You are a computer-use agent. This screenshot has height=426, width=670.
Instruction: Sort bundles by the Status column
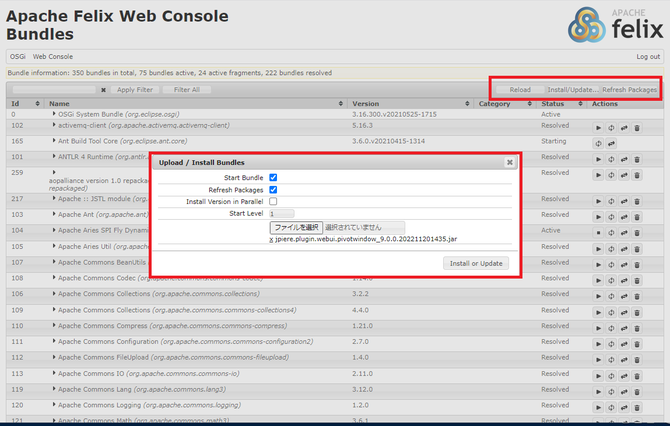562,103
